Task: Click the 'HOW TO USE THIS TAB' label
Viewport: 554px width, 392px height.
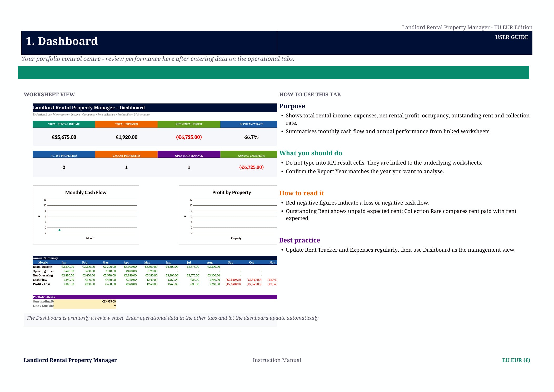Action: 310,95
